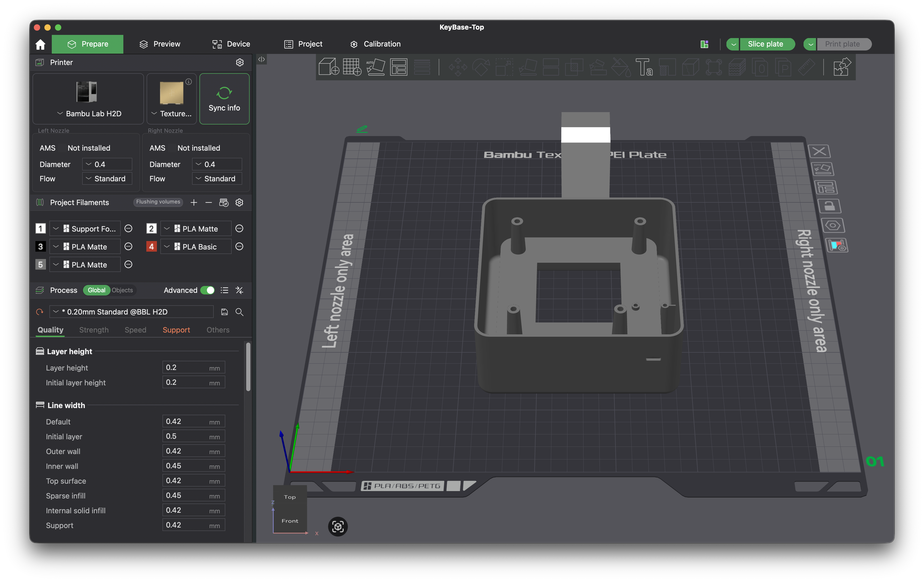This screenshot has height=582, width=924.
Task: Open the Strength settings tab
Action: click(94, 330)
